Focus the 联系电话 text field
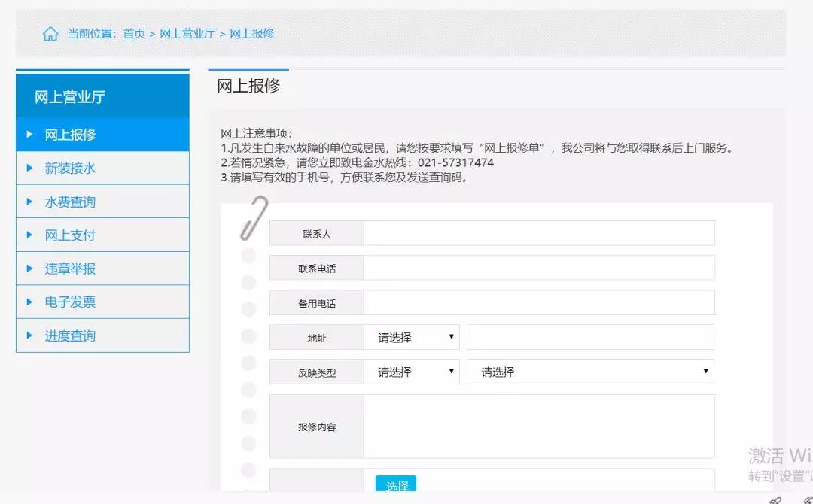The height and width of the screenshot is (504, 813). (538, 268)
